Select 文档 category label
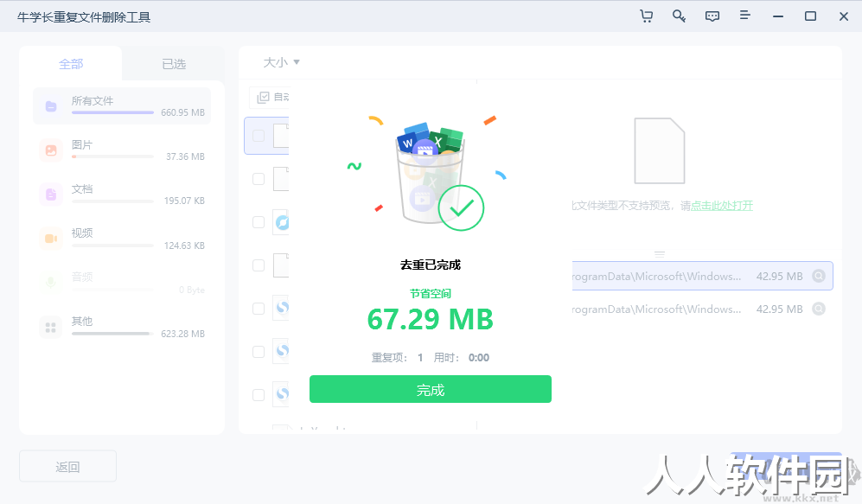 tap(82, 188)
